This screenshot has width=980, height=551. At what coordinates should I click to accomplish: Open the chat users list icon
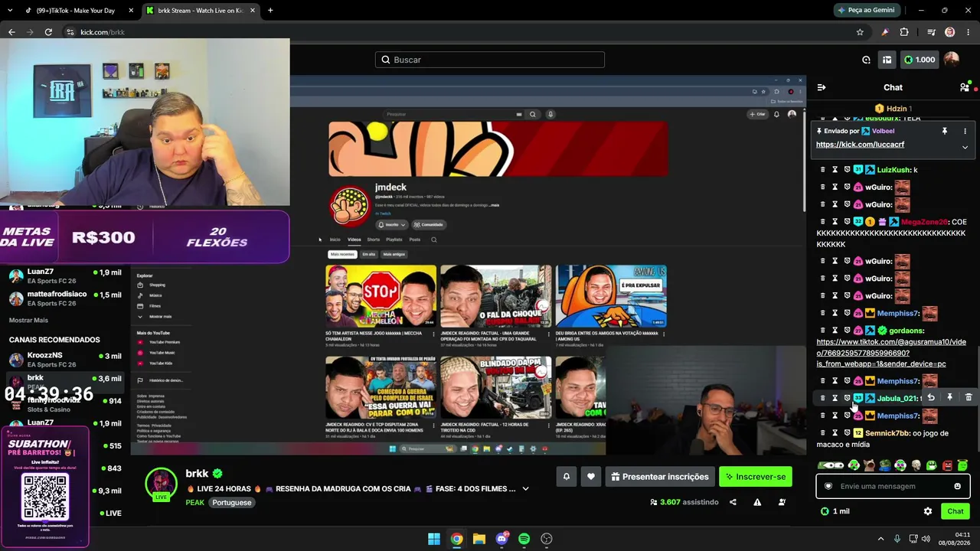click(x=964, y=87)
